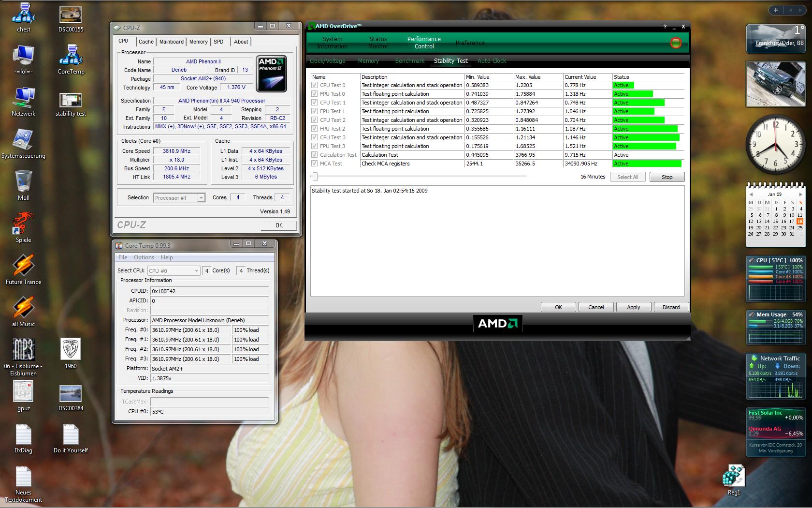Viewport: 812px width, 508px height.
Task: Stop the running stability test
Action: pyautogui.click(x=667, y=177)
